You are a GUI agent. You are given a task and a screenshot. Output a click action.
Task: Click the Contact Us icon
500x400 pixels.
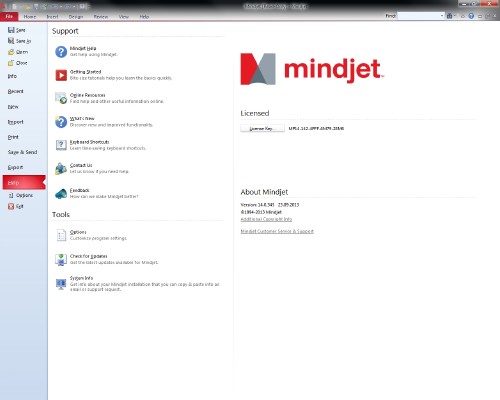(x=61, y=168)
